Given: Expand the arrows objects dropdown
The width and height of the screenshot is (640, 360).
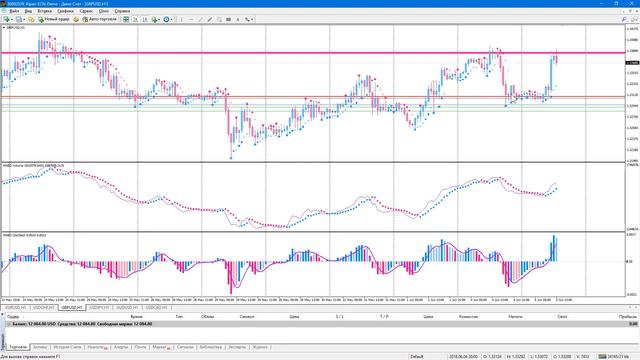Looking at the screenshot, I should click(x=252, y=19).
